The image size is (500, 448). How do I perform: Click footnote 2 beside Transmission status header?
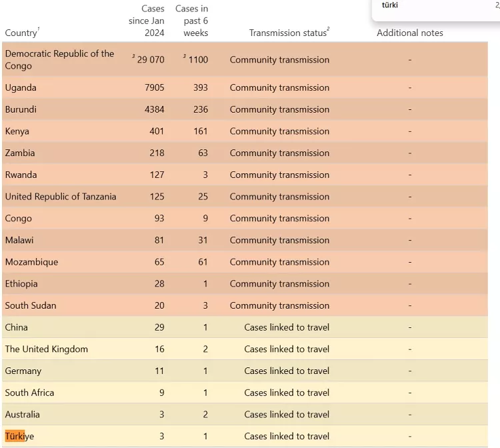[329, 29]
